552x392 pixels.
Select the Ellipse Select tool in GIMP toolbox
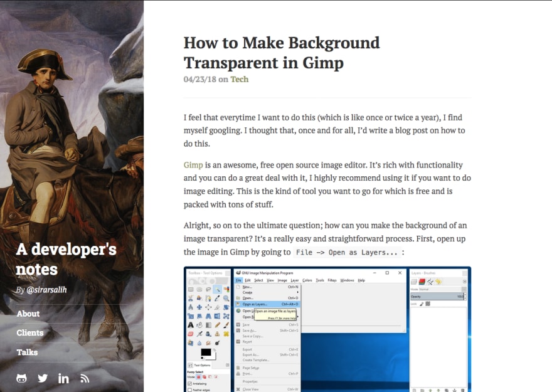pos(199,289)
